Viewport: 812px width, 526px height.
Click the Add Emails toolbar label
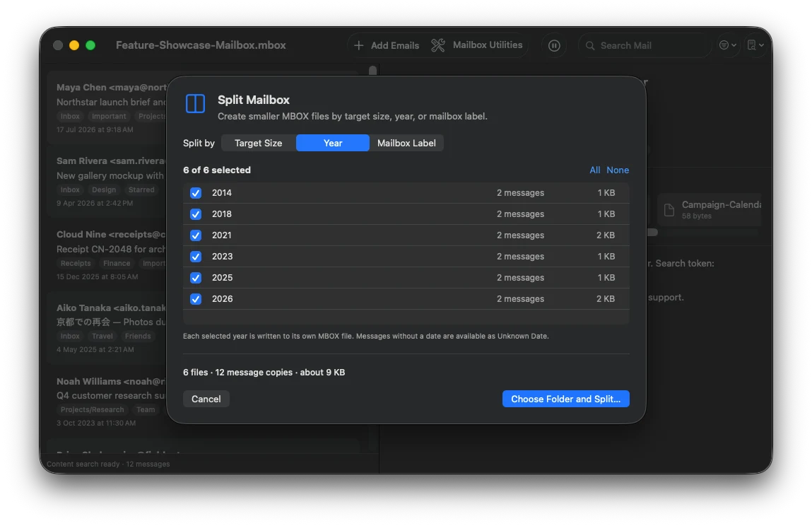pos(395,46)
